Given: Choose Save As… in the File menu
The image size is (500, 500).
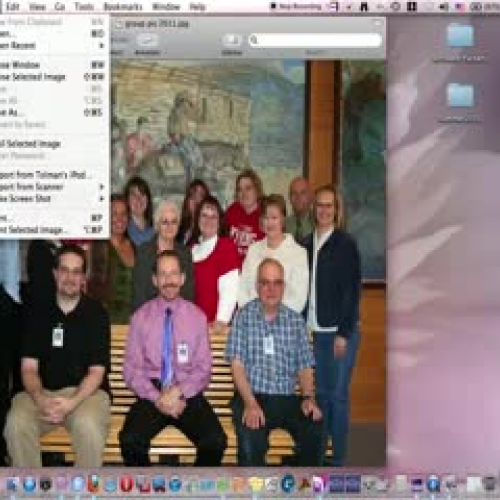Looking at the screenshot, I should point(53,112).
